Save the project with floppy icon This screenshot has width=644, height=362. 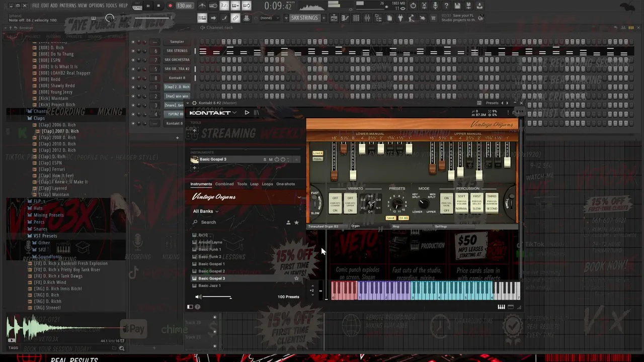click(x=457, y=6)
